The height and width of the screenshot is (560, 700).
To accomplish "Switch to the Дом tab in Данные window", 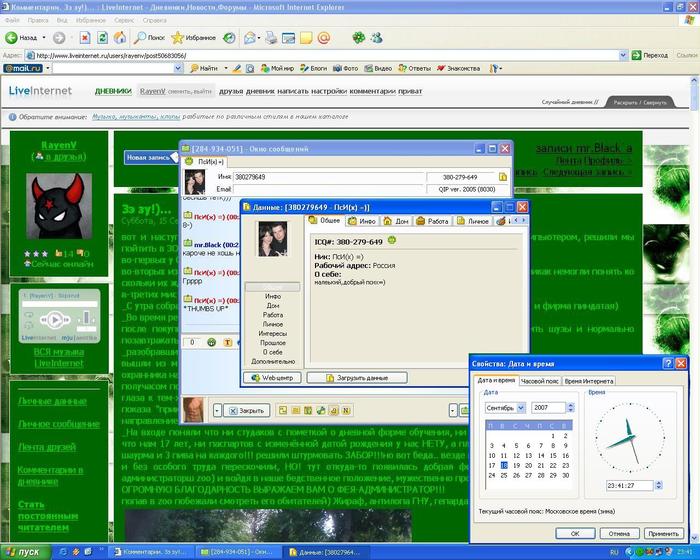I will [x=396, y=221].
